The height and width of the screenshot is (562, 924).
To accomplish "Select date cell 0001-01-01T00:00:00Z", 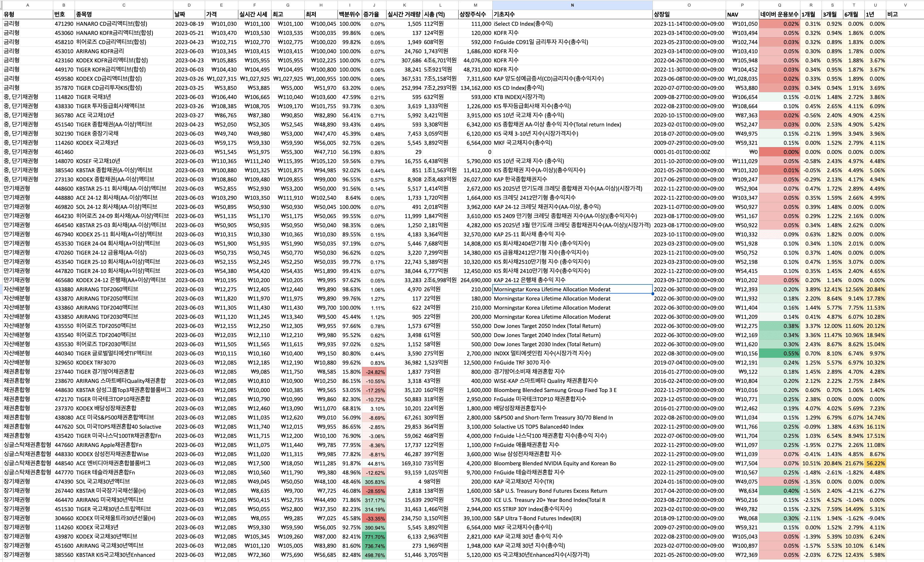I will [689, 152].
